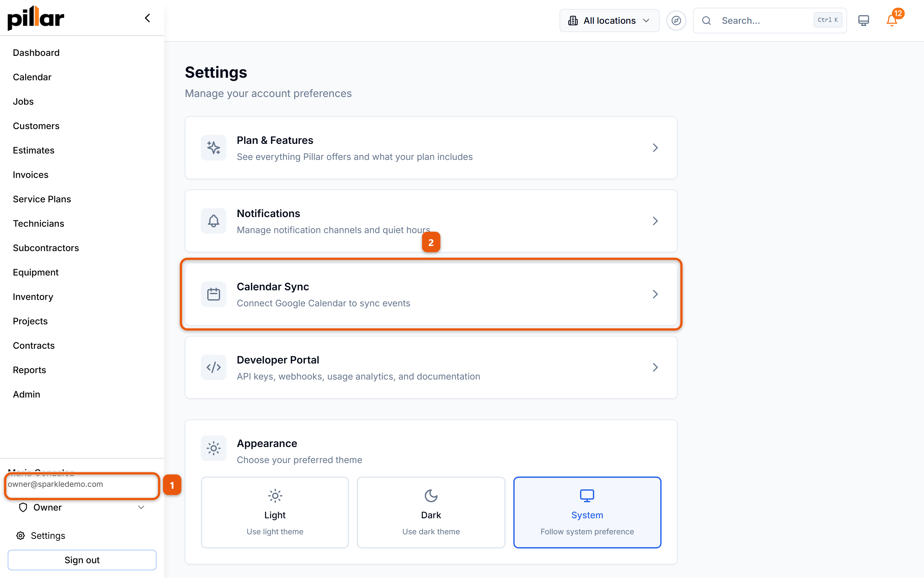The image size is (924, 578).
Task: Click the Pillar logo
Action: pos(36,18)
